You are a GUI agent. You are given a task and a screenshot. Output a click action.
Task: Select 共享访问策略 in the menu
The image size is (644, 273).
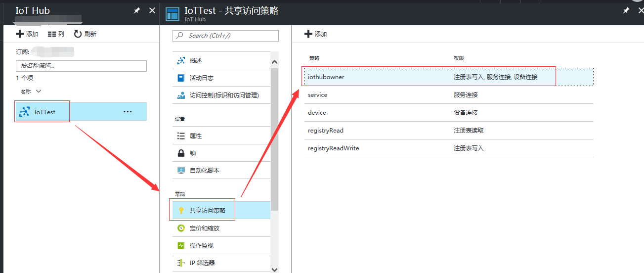click(222, 210)
